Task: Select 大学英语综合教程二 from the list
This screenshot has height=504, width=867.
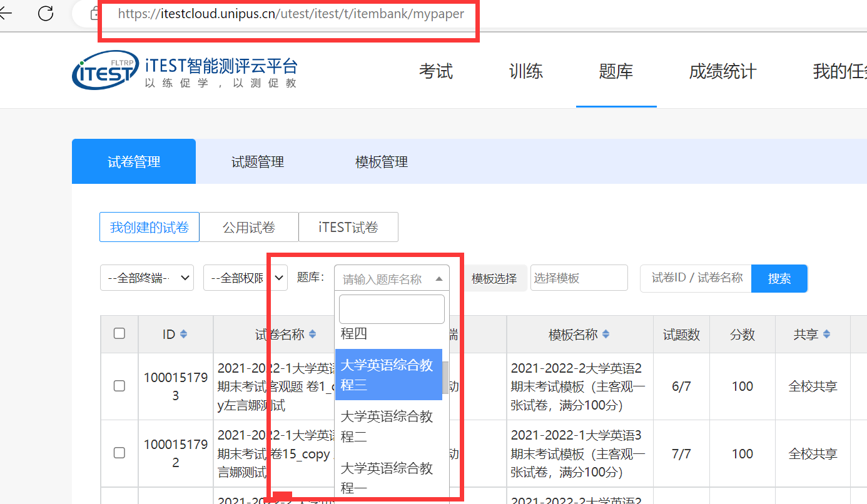Action: click(x=387, y=426)
